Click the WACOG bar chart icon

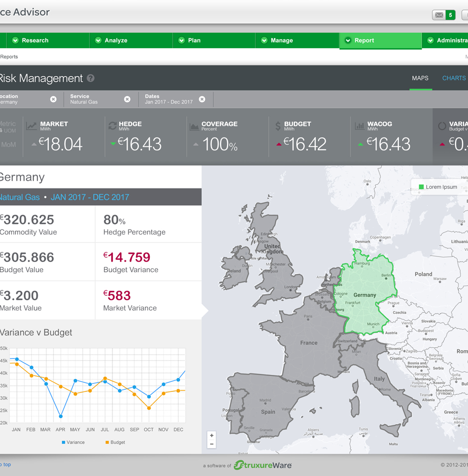(359, 126)
